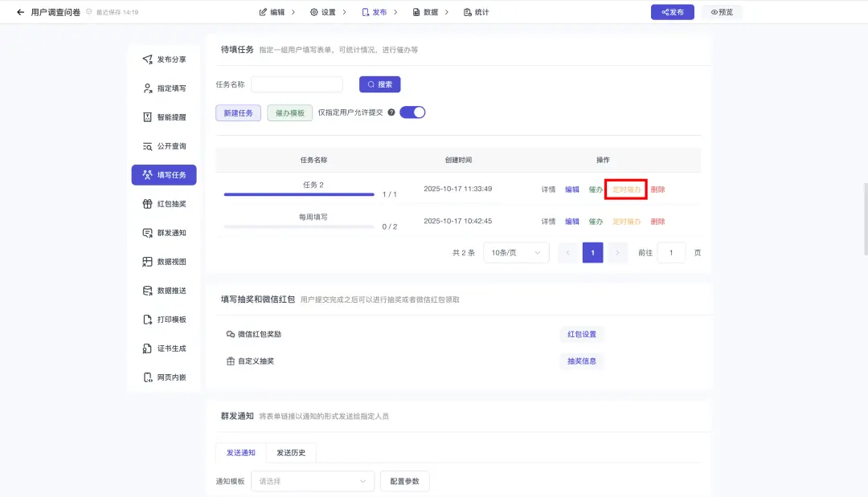
Task: Click the vertical scrollbar on the right edge
Action: [866, 218]
